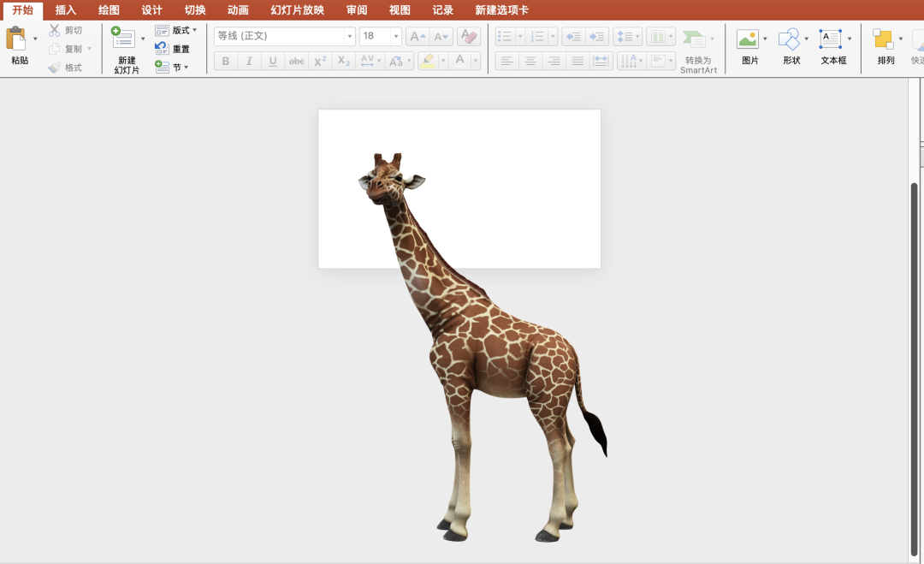This screenshot has width=924, height=564.
Task: Toggle superscript formatting
Action: (320, 61)
